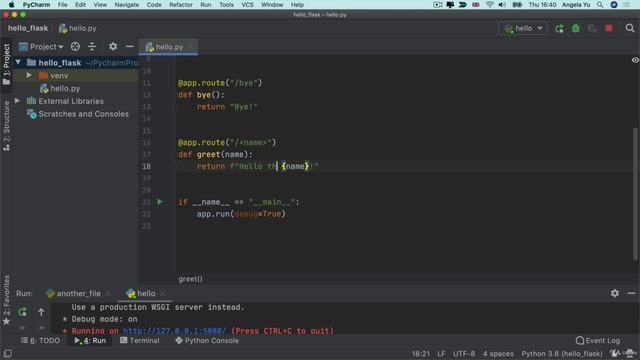Open the File menu

coord(62,5)
